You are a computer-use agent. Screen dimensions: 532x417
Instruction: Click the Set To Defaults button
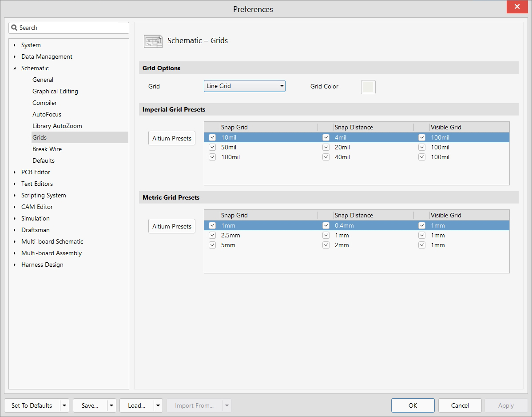[x=32, y=405]
